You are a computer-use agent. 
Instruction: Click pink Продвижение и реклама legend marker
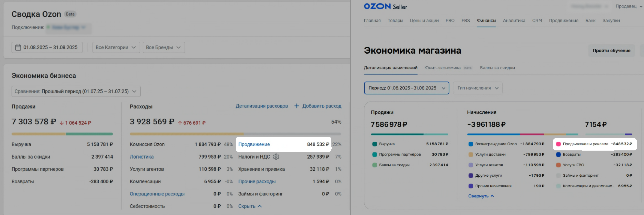point(558,144)
